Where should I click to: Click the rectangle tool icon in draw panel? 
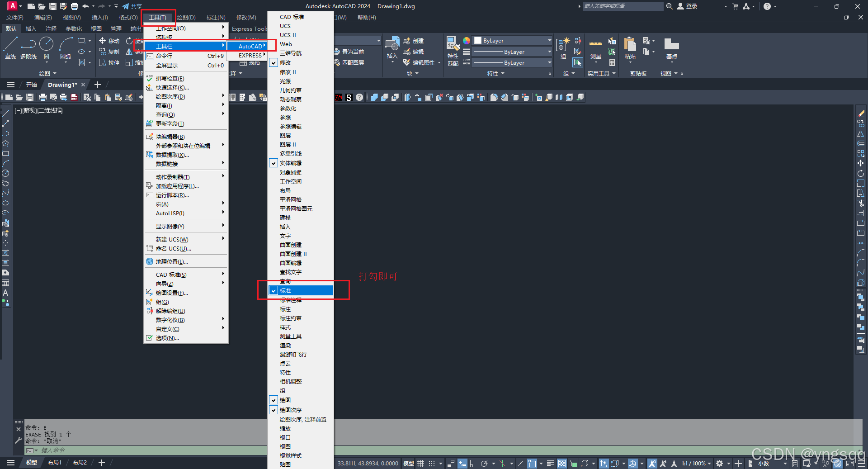(82, 41)
